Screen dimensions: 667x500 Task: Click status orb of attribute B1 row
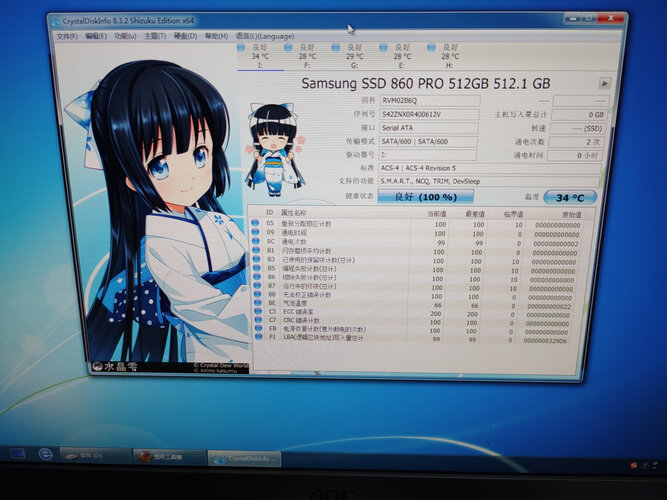pyautogui.click(x=256, y=250)
